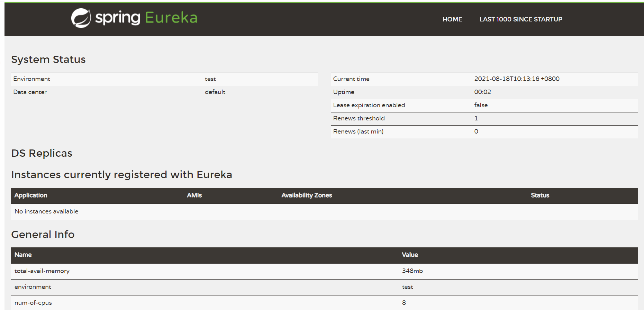
Task: Open LAST 1000 SINCE STARTUP page
Action: coord(521,19)
